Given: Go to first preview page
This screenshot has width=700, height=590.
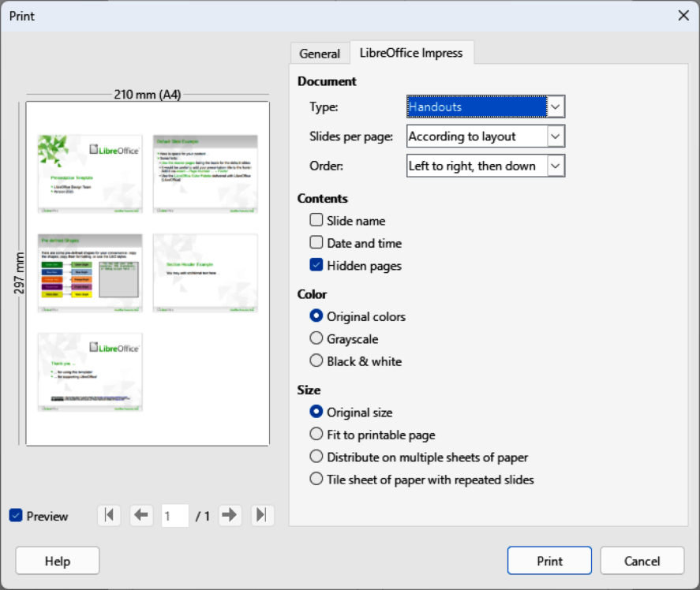Looking at the screenshot, I should click(x=109, y=516).
